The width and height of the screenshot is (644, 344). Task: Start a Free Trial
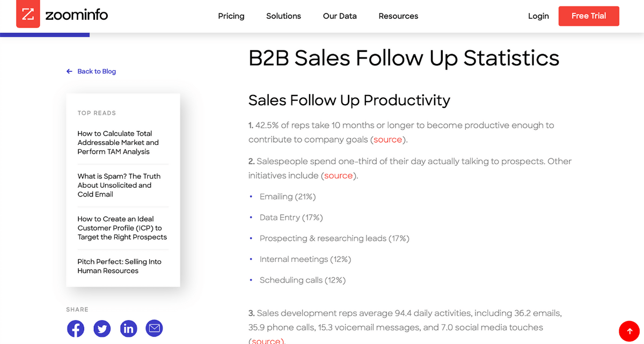(x=589, y=16)
